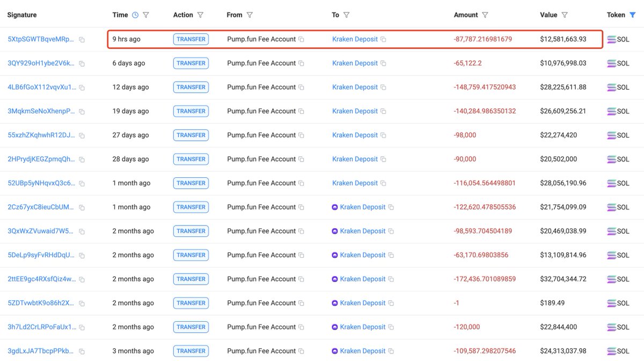Open the Time column filter

(146, 15)
